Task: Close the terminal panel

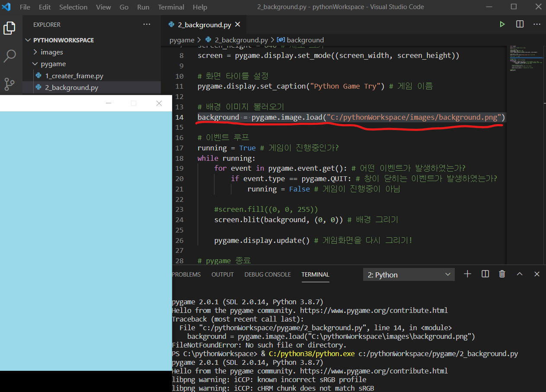Action: pyautogui.click(x=537, y=274)
